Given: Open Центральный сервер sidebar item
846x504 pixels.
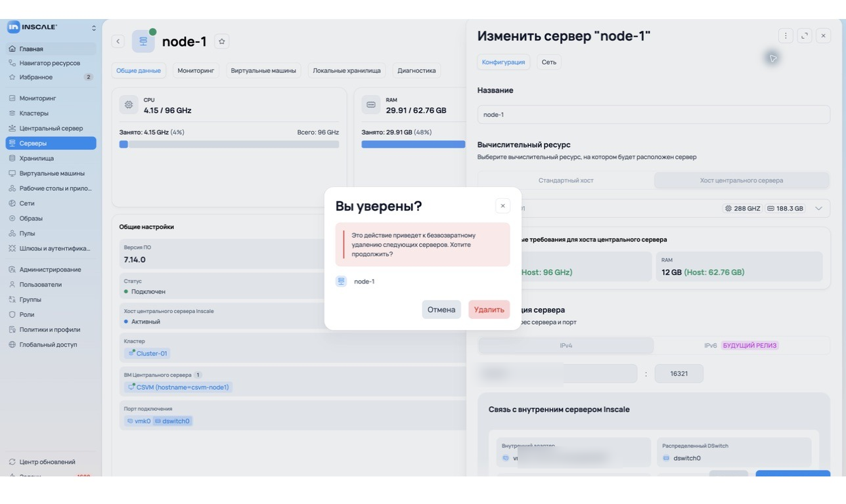Looking at the screenshot, I should [51, 129].
